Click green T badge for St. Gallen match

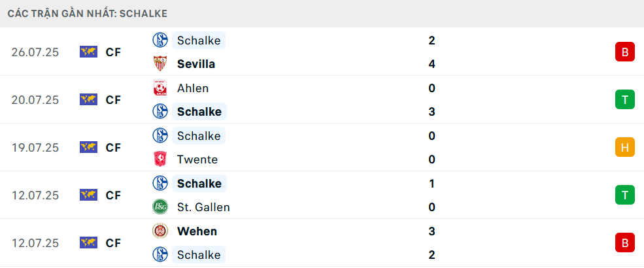click(624, 195)
